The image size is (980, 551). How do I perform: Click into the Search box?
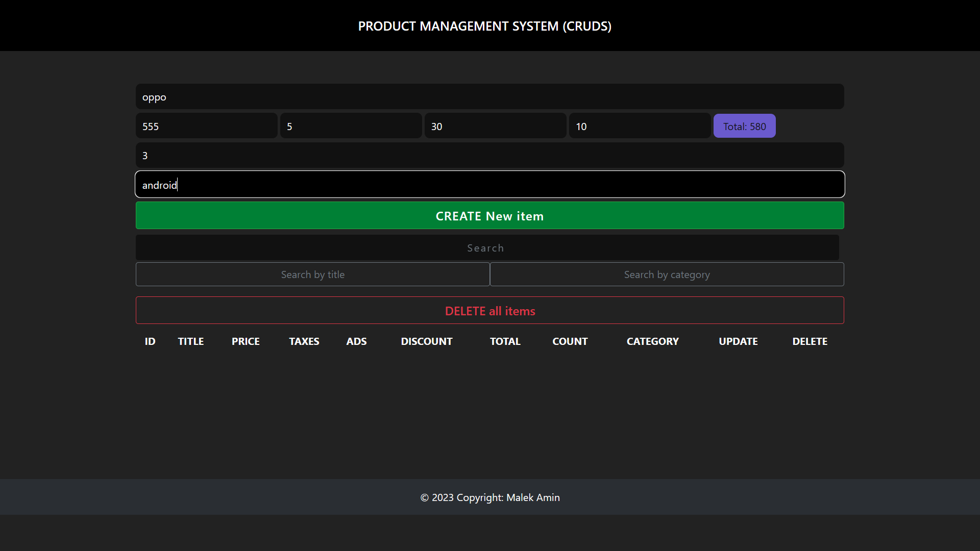coord(487,247)
